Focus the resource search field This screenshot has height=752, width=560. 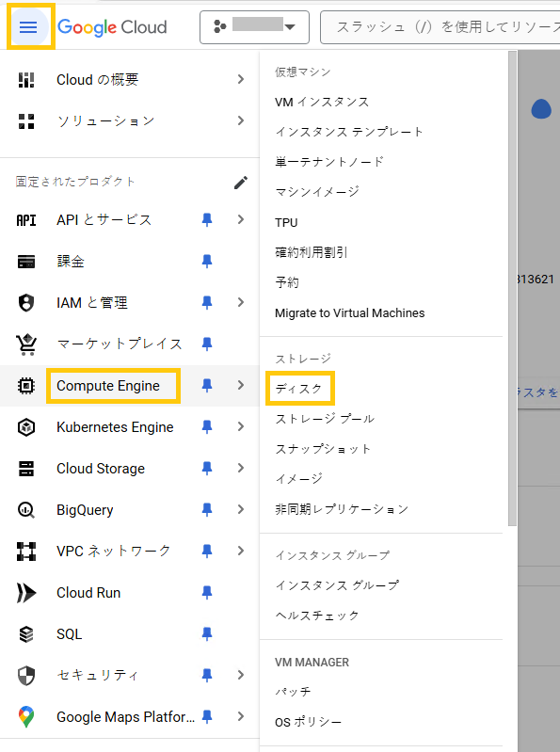440,27
